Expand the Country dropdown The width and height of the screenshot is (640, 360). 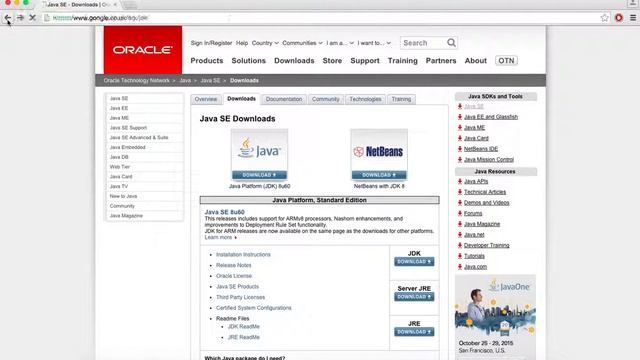(x=265, y=43)
